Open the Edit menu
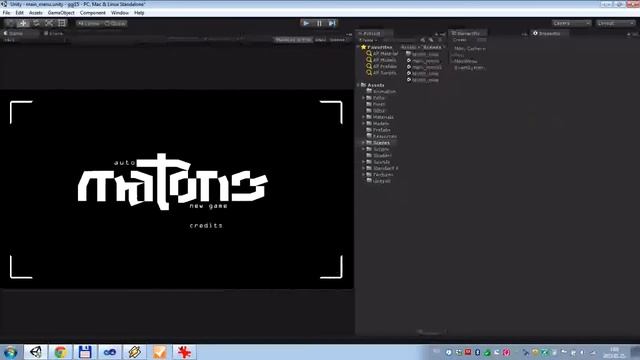Viewport: 640px width, 360px height. pos(19,13)
